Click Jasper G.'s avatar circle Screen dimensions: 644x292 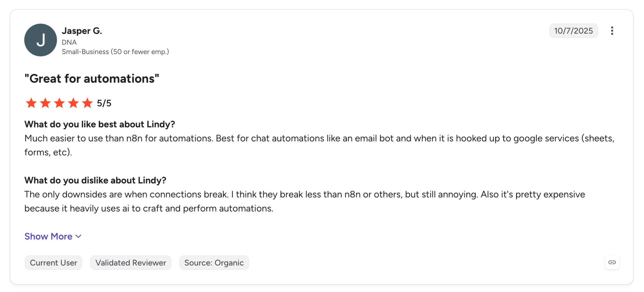(41, 40)
